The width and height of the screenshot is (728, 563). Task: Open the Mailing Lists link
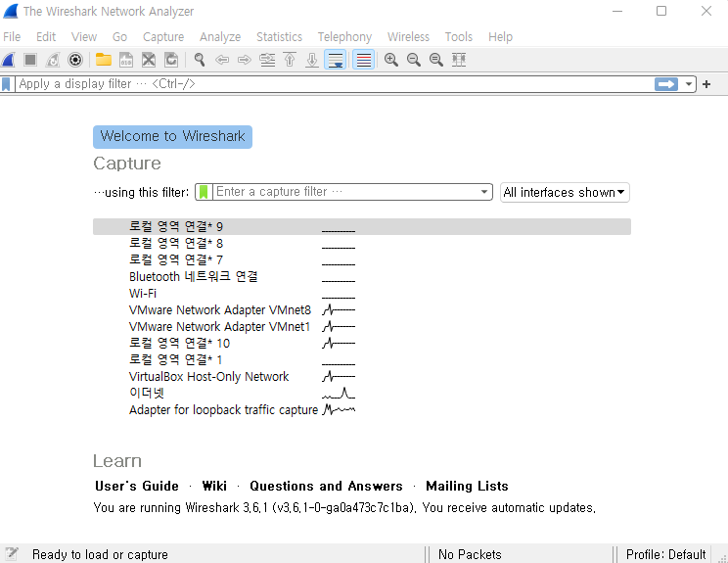pyautogui.click(x=467, y=486)
